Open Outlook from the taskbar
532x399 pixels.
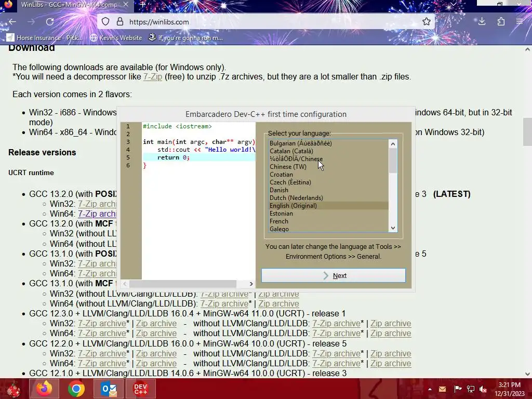point(109,389)
